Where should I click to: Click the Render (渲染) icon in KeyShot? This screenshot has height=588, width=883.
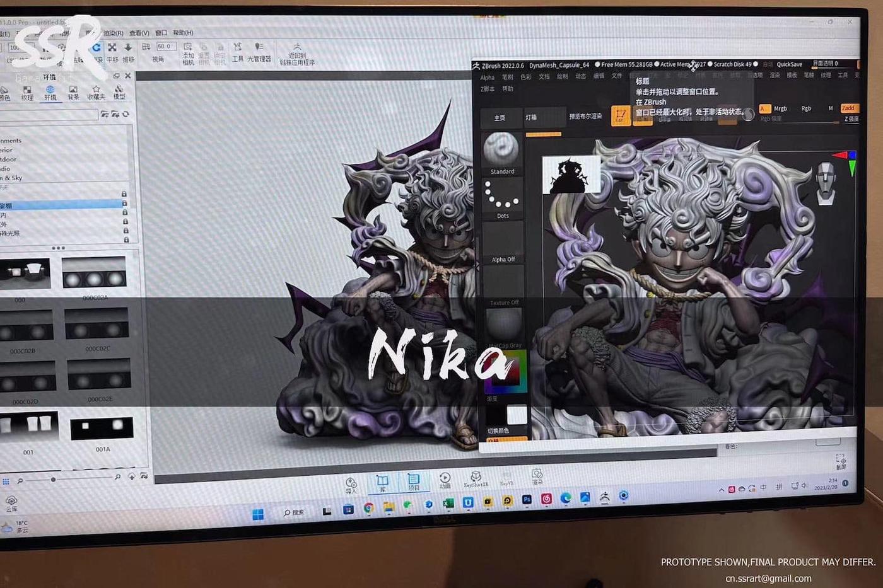coord(537,476)
